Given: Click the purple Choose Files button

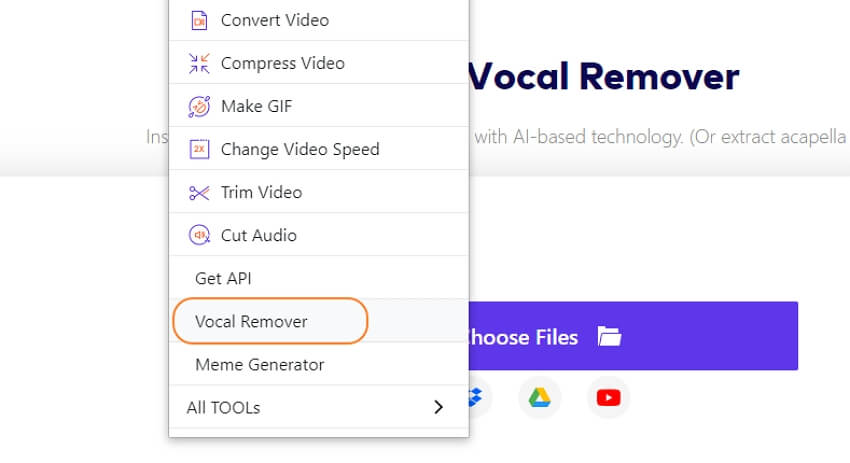Looking at the screenshot, I should coord(633,336).
